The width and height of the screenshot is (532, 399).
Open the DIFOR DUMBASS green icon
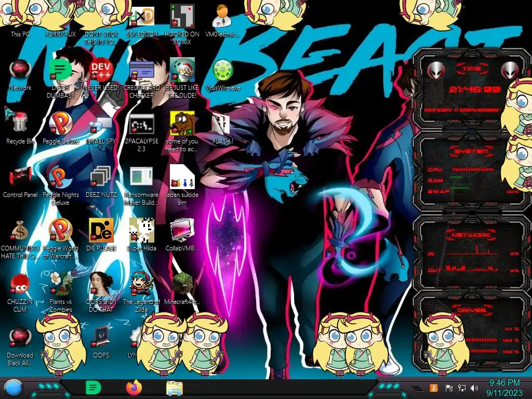click(60, 70)
